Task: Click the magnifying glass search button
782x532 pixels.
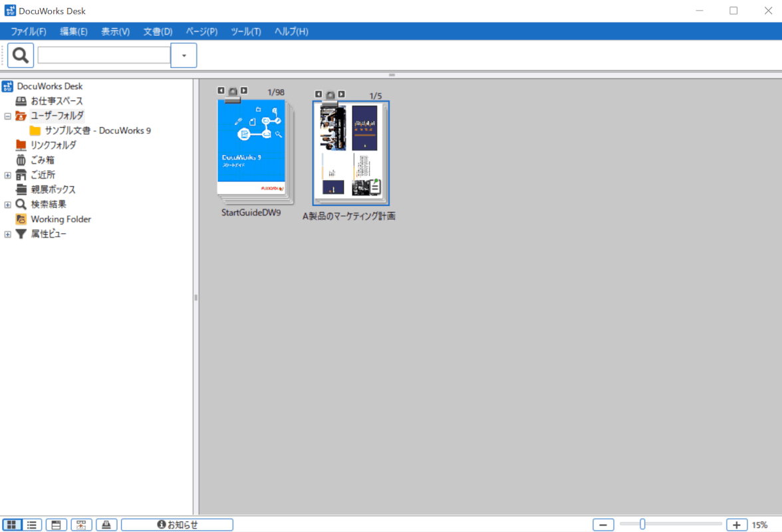Action: click(x=21, y=55)
